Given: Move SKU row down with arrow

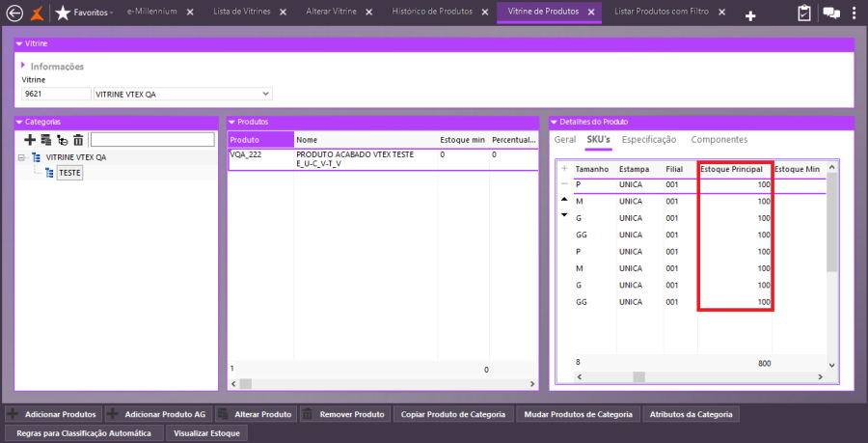Looking at the screenshot, I should [x=564, y=214].
